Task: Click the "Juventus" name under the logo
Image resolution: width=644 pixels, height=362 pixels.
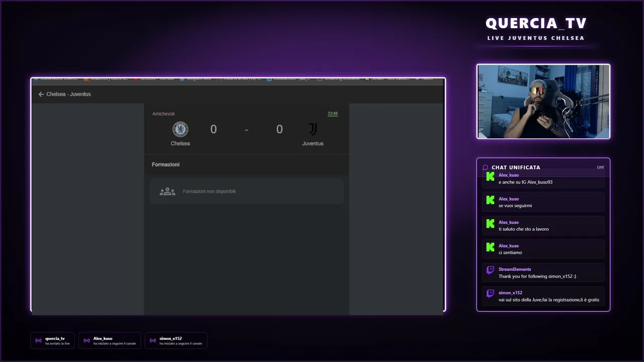Action: pyautogui.click(x=313, y=143)
